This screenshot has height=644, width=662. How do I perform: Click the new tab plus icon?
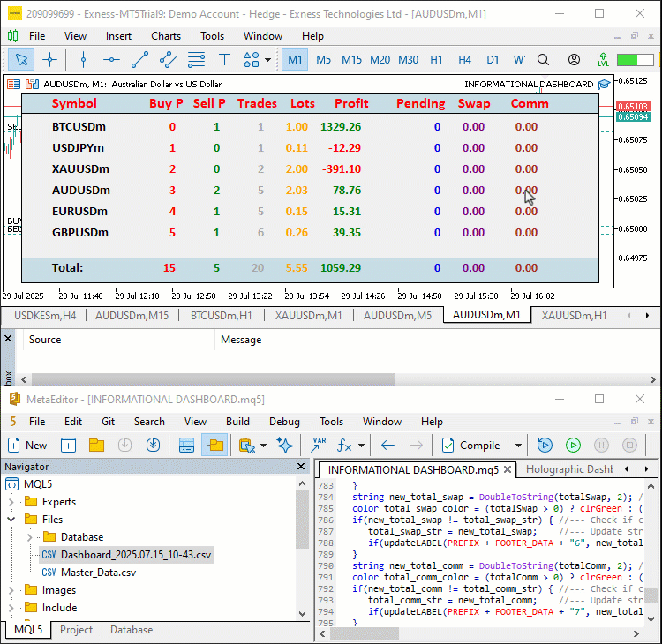point(68,445)
